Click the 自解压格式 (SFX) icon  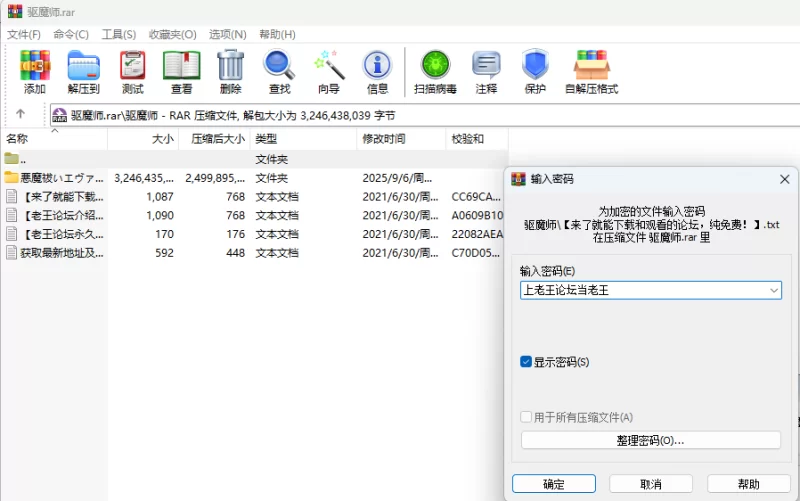pos(591,65)
